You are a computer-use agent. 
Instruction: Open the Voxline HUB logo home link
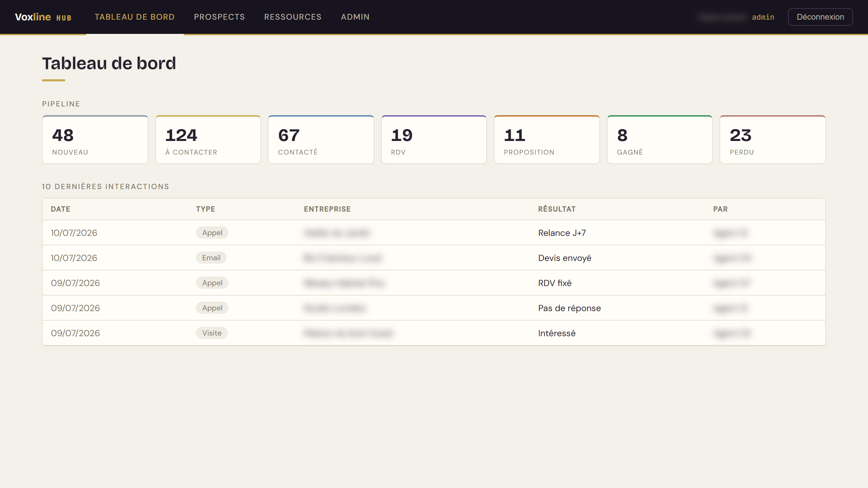[43, 17]
